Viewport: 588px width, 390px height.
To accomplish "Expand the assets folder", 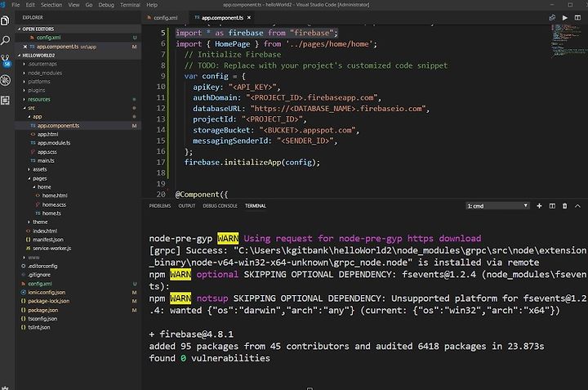I will [78, 169].
